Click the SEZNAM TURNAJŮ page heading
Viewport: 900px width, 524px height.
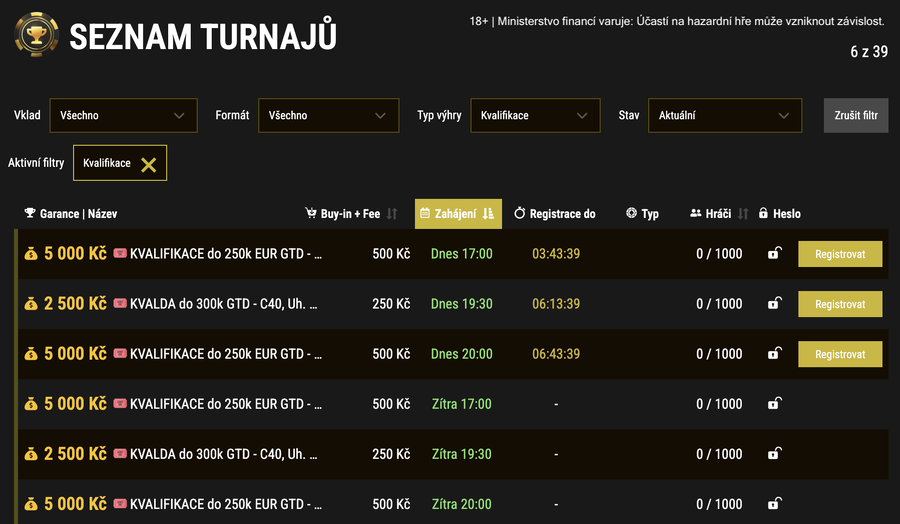203,36
